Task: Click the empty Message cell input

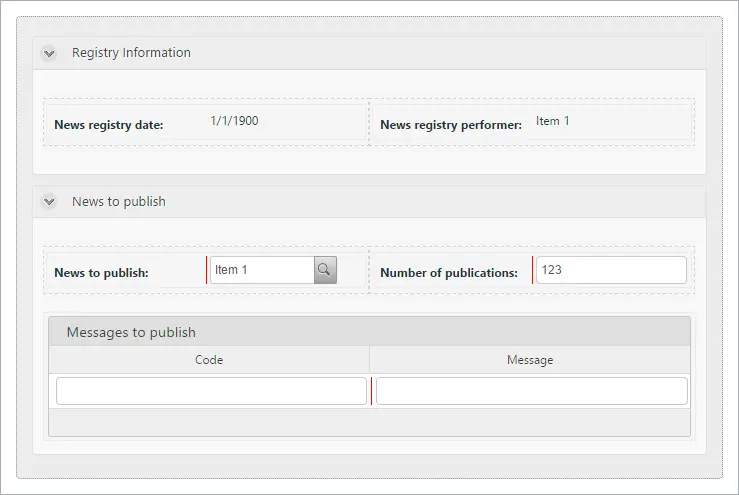Action: [532, 391]
